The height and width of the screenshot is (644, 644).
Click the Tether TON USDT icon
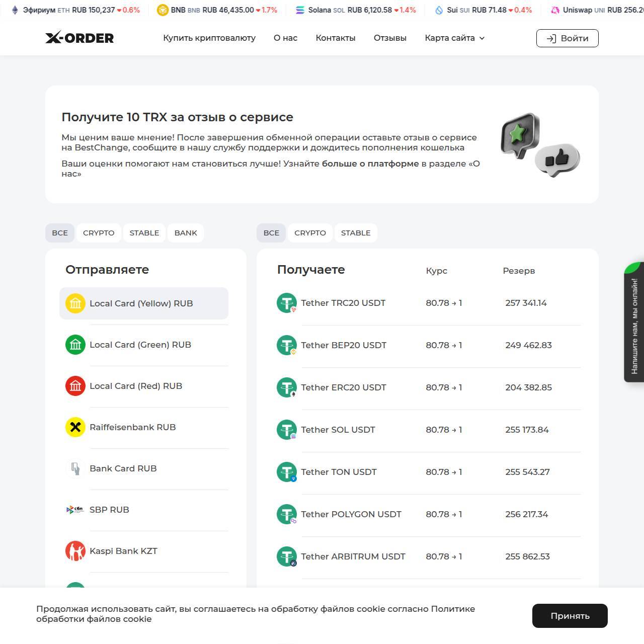[x=287, y=472]
